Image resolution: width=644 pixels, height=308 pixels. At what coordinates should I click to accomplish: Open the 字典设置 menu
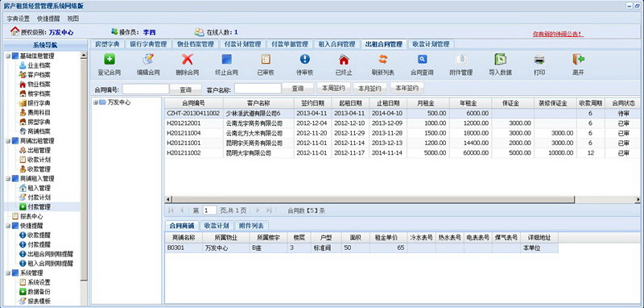click(x=18, y=19)
